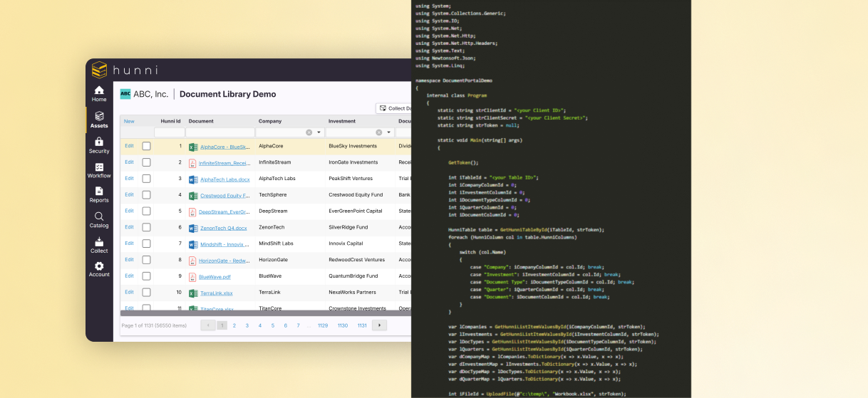Image resolution: width=868 pixels, height=398 pixels.
Task: Click the 'RedwoodCrest Ventures' investment cell
Action: point(356,260)
